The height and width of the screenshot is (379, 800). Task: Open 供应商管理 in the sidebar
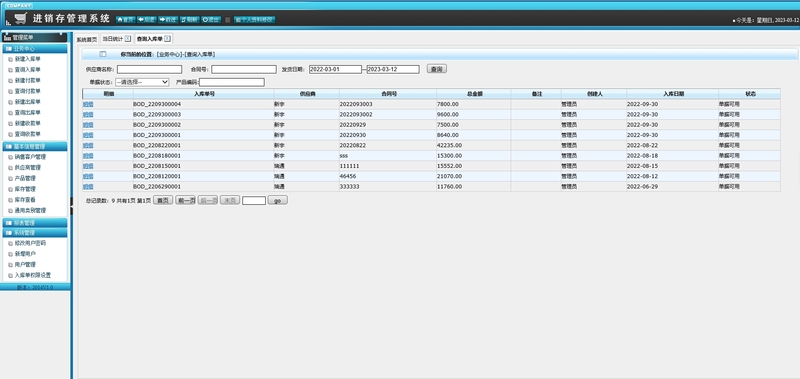28,167
